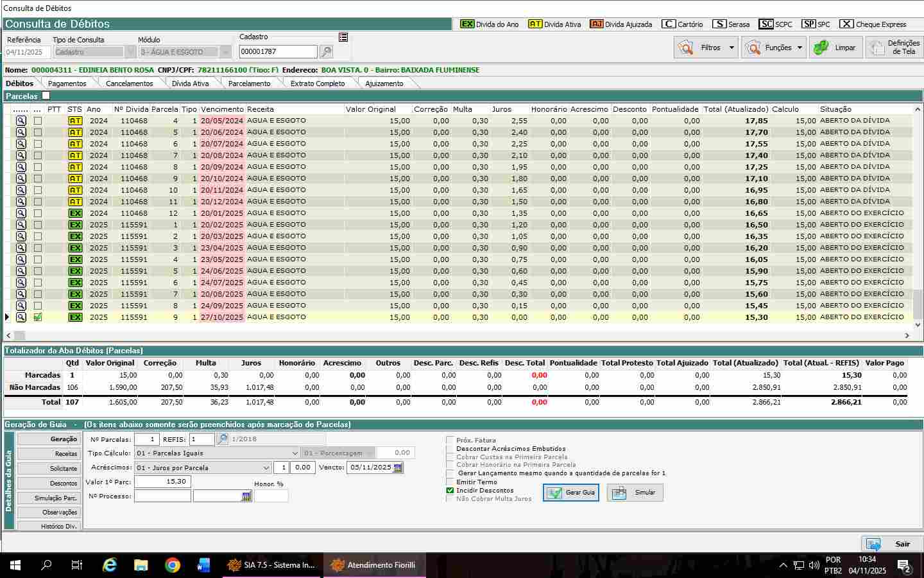Open calendar picker next to Vencto date
Image resolution: width=924 pixels, height=578 pixels.
click(x=398, y=468)
